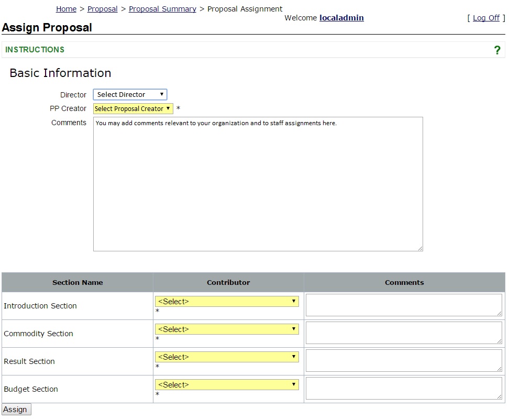Image resolution: width=509 pixels, height=420 pixels.
Task: Expand Commodity Section contributor dropdown
Action: click(227, 329)
